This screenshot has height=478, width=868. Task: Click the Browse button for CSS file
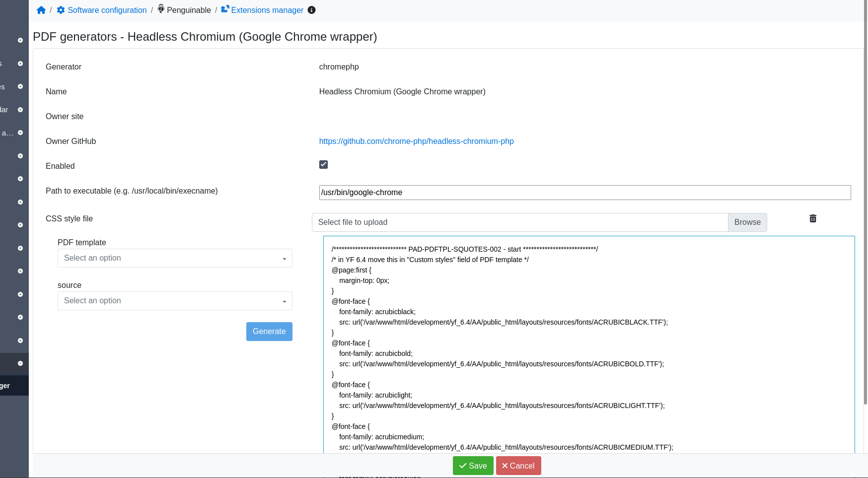(x=747, y=222)
